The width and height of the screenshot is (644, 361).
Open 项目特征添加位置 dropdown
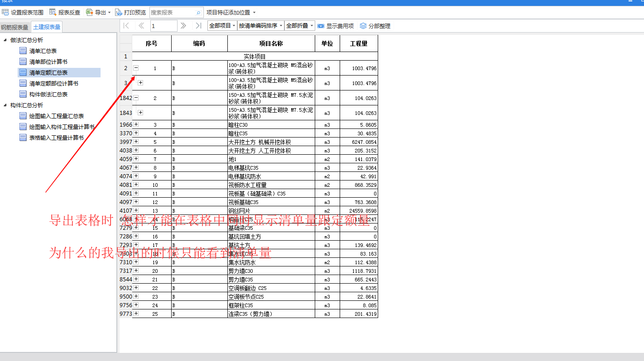tap(231, 13)
